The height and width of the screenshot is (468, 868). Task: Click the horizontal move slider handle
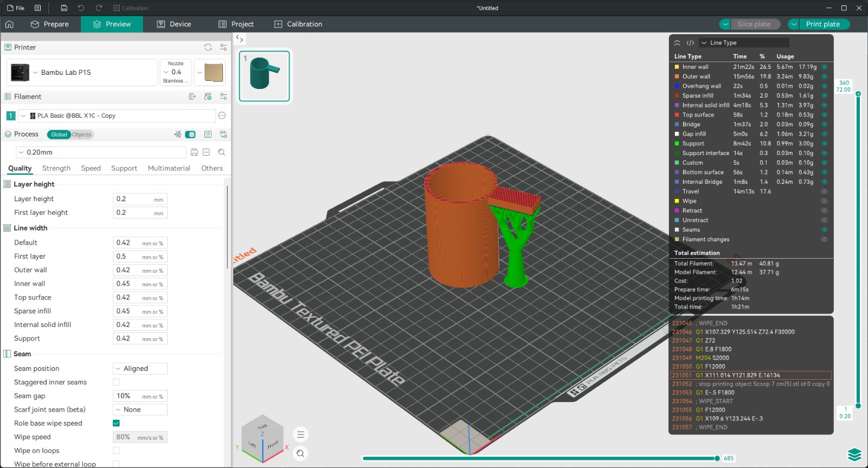(x=717, y=458)
